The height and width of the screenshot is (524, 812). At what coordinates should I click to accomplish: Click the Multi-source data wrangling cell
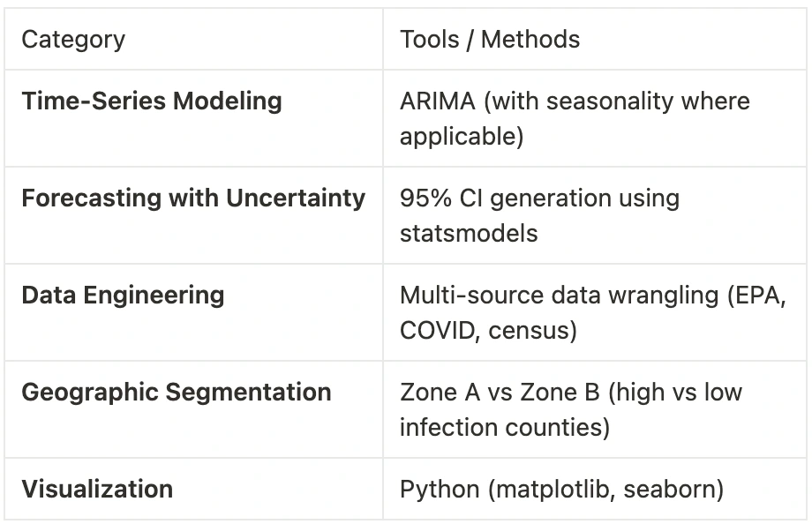point(592,312)
